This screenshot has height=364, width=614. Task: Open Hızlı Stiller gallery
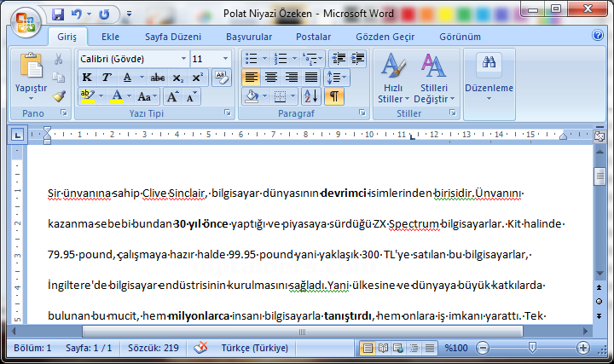pyautogui.click(x=393, y=78)
